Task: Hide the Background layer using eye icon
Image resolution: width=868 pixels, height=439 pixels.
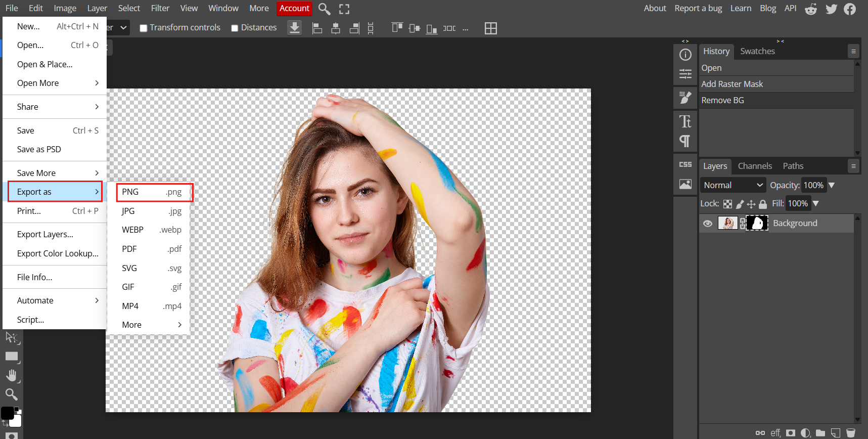Action: pos(708,224)
